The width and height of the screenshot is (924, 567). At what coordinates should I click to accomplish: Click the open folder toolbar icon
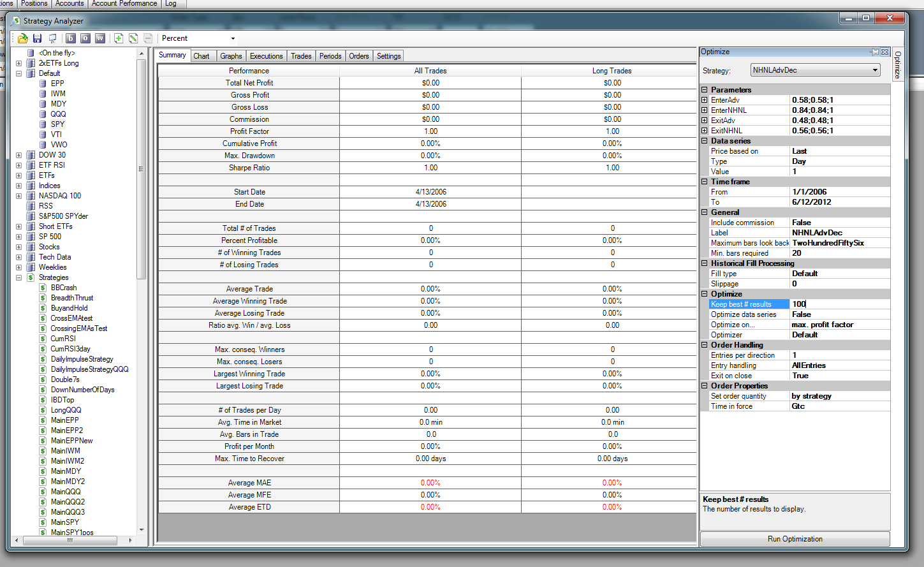pos(23,38)
